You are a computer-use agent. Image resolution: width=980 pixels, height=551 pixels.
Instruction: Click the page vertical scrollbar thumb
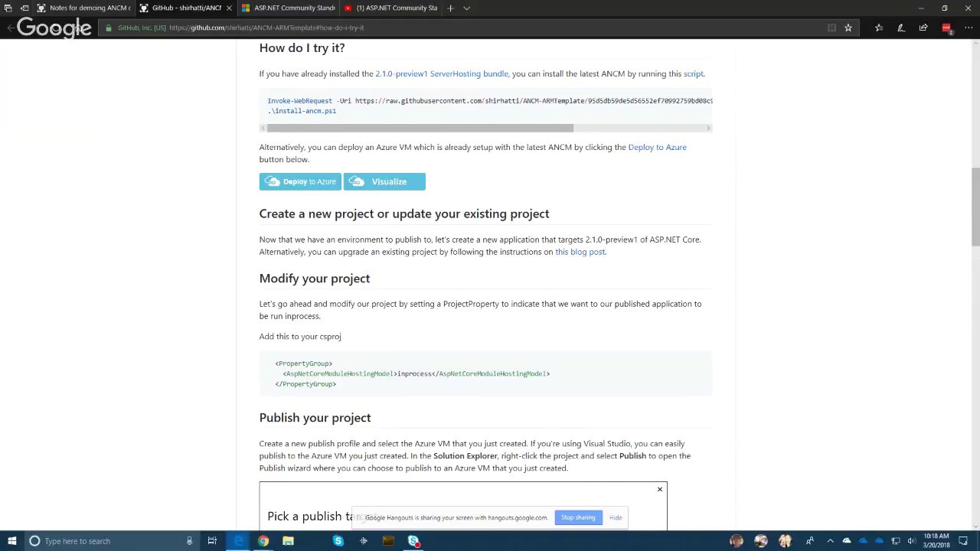click(975, 207)
